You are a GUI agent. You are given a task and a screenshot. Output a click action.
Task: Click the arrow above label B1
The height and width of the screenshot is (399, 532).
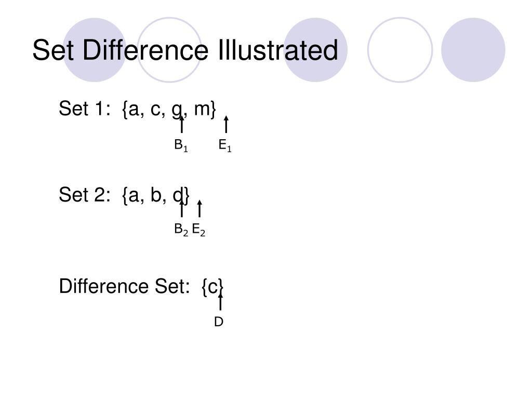(182, 125)
